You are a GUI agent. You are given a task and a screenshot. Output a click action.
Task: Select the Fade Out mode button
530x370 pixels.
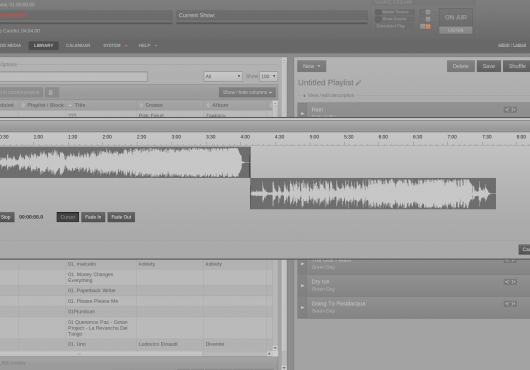[x=121, y=217]
